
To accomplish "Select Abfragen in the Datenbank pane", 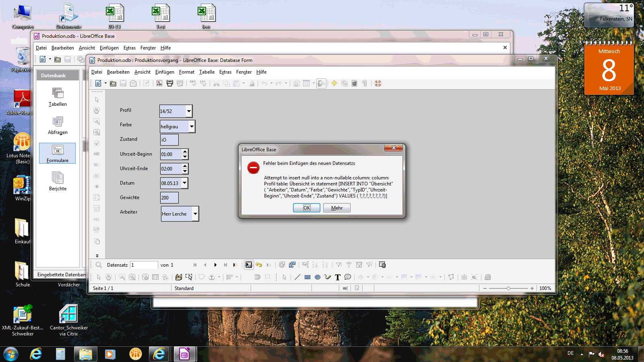I will [x=58, y=125].
